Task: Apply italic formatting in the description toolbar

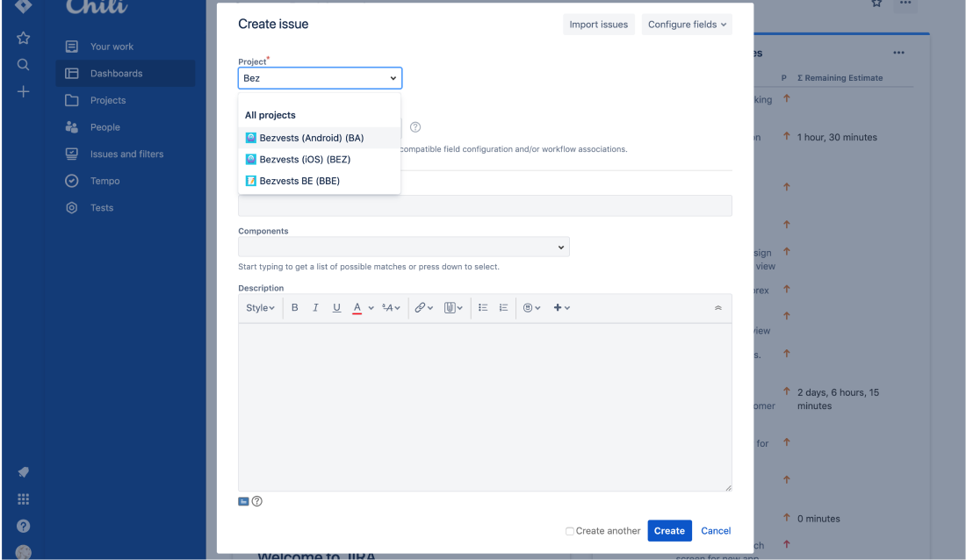Action: 315,307
